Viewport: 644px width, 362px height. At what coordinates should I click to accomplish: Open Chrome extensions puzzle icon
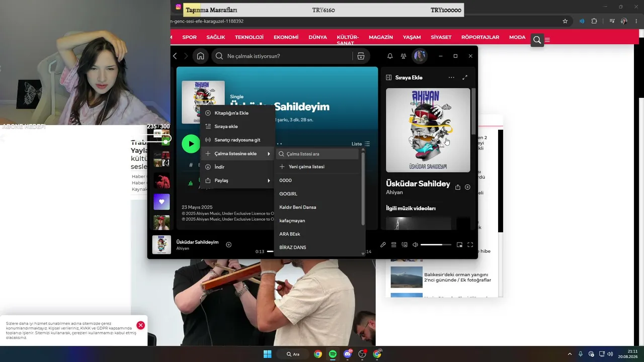tap(594, 21)
